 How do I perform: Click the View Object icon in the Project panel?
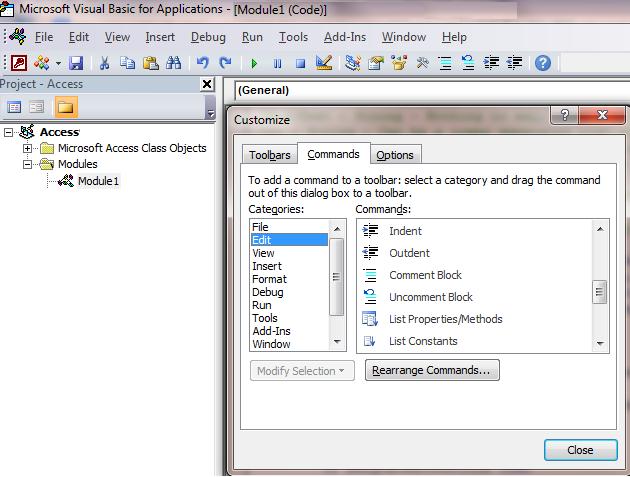point(37,107)
